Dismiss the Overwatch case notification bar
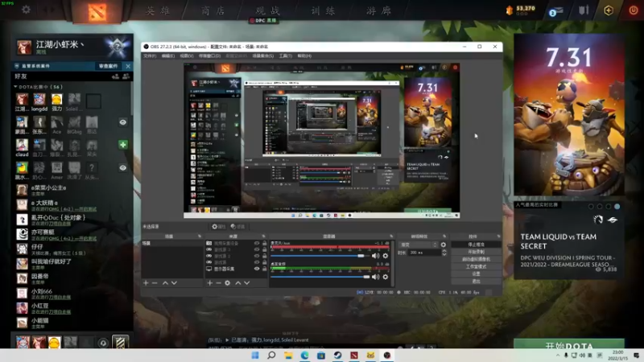 pos(128,66)
